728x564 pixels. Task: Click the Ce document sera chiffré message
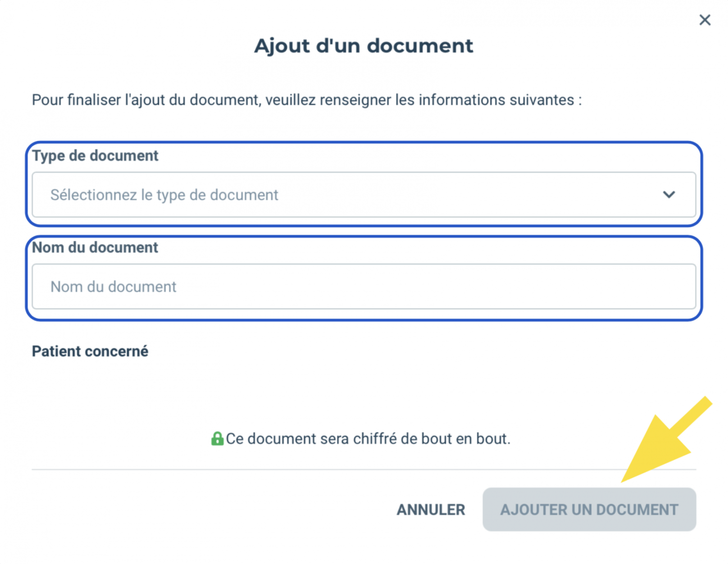point(368,439)
